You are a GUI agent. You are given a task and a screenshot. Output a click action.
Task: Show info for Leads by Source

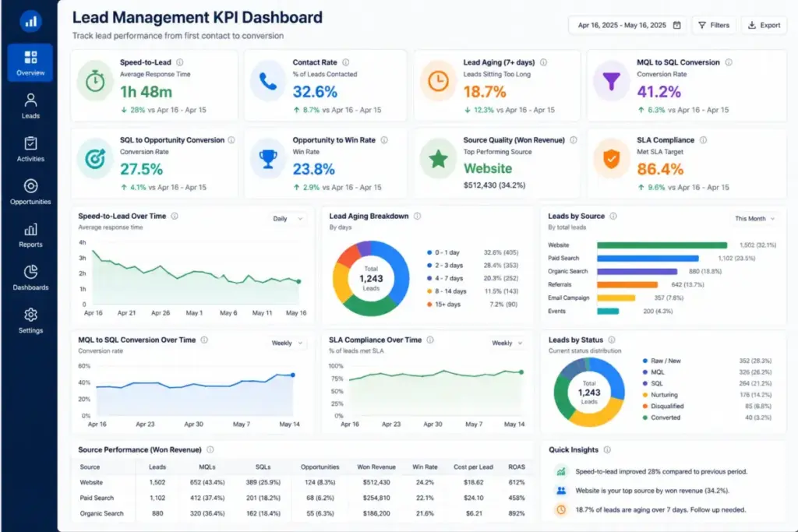pos(613,217)
